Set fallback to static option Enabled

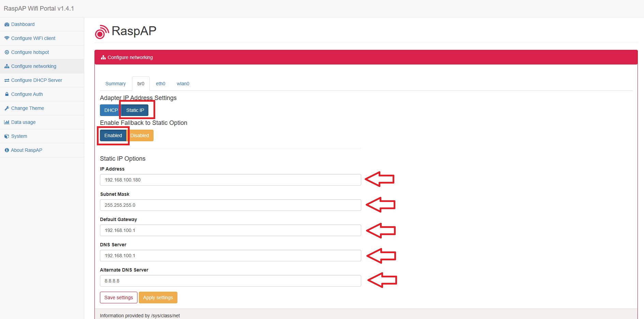113,135
